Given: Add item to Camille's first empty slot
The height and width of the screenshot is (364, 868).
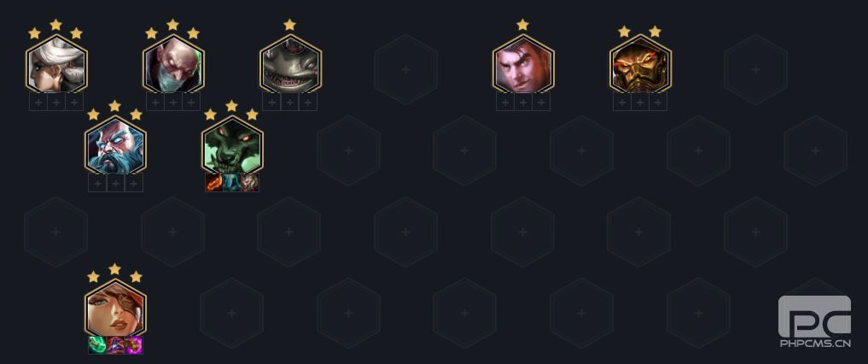Looking at the screenshot, I should pos(38,102).
